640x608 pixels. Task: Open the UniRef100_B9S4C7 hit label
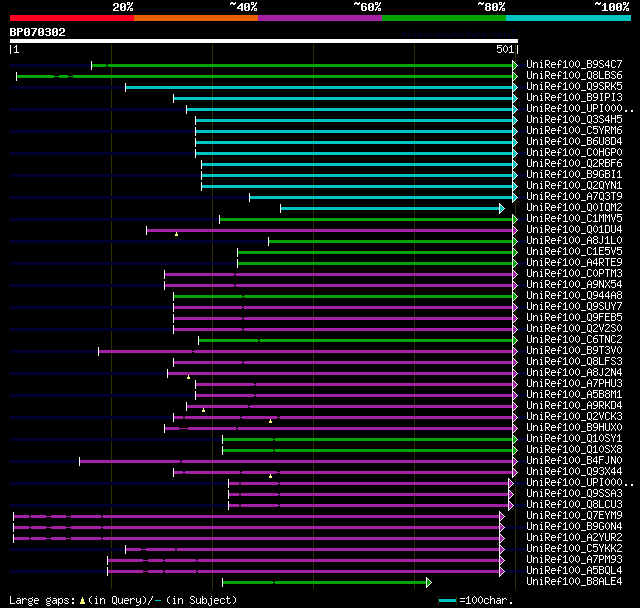coord(574,64)
